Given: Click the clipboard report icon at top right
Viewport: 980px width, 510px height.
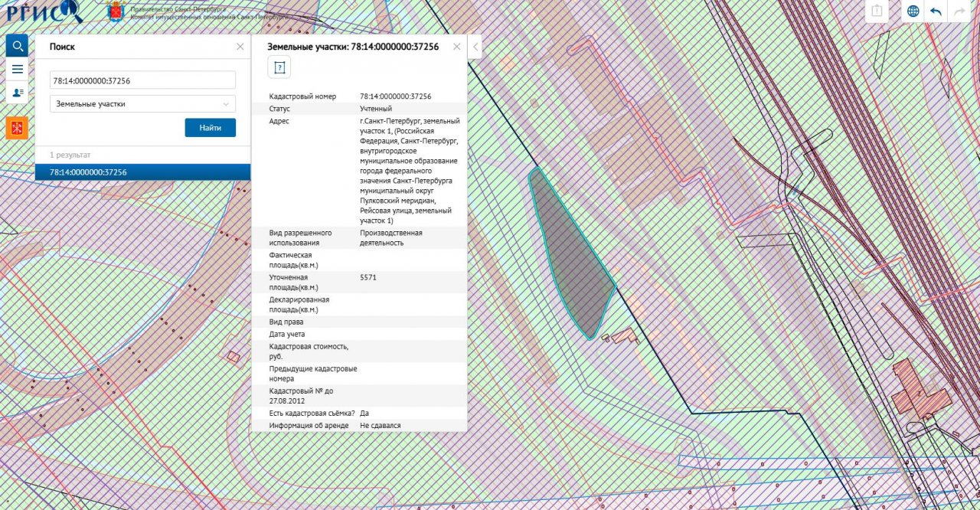Looking at the screenshot, I should (x=877, y=11).
